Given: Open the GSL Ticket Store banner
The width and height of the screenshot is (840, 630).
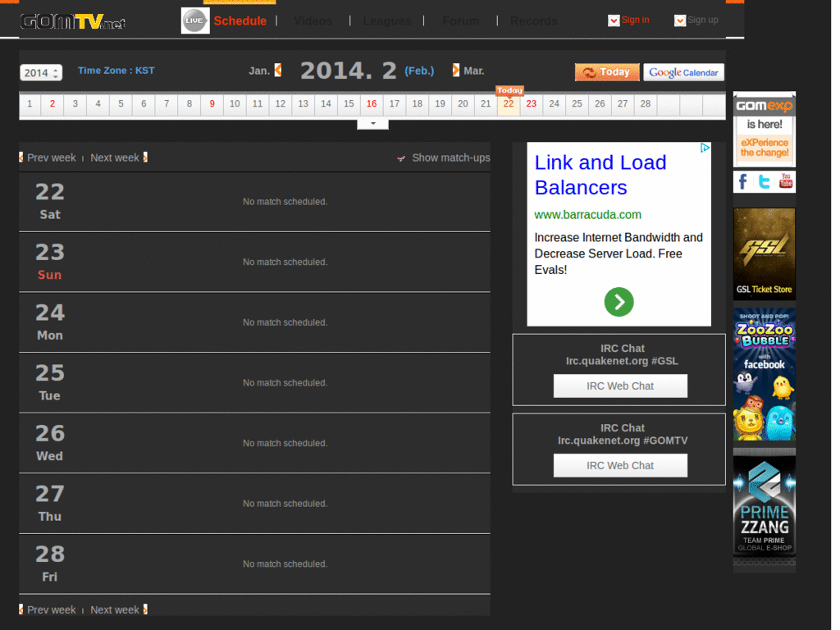Looking at the screenshot, I should pyautogui.click(x=764, y=254).
